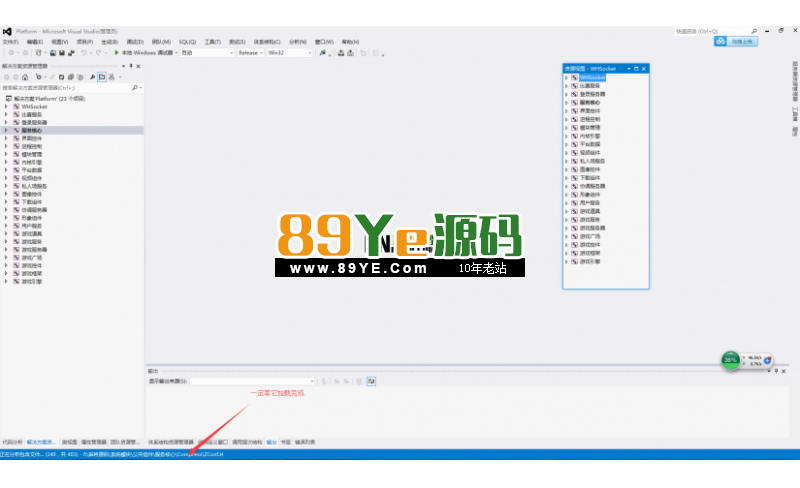Click the Visual Studio logo in title bar
Viewport: 800px width, 488px height.
[x=7, y=31]
